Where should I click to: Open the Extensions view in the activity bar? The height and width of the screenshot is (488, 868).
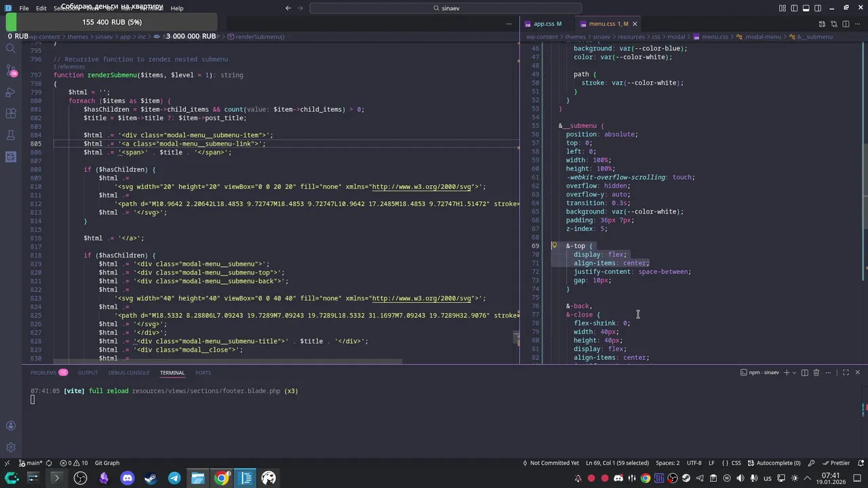[x=11, y=113]
